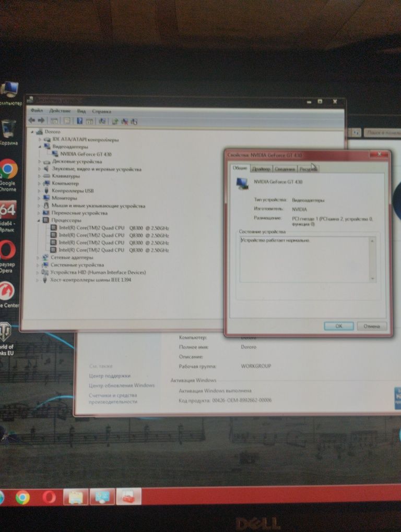
Task: Open Счетчики и средства производительности link
Action: point(113,398)
